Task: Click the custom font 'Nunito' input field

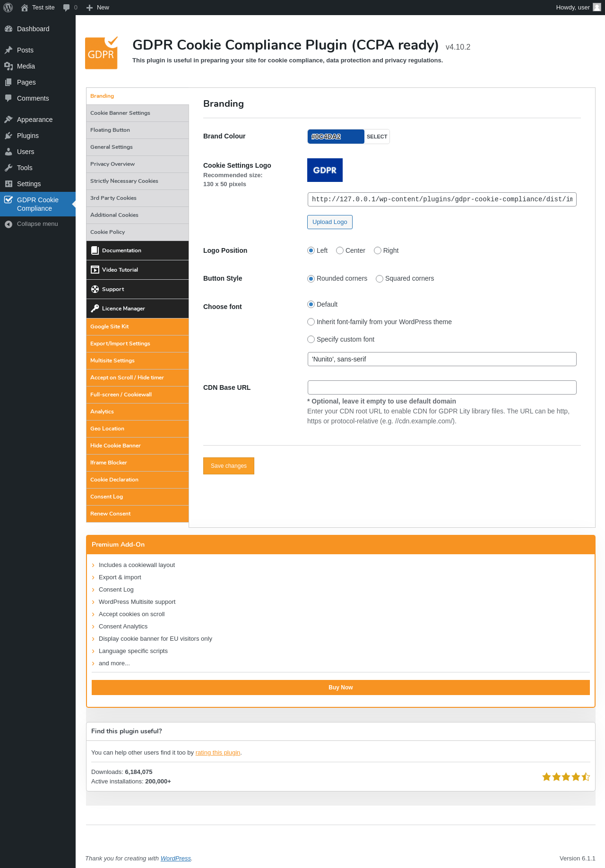Action: click(442, 359)
